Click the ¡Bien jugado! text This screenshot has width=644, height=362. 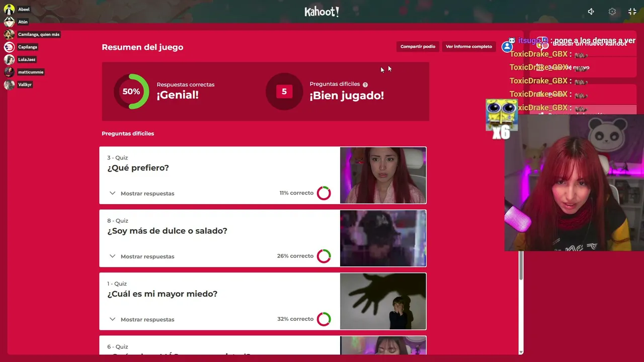point(347,96)
